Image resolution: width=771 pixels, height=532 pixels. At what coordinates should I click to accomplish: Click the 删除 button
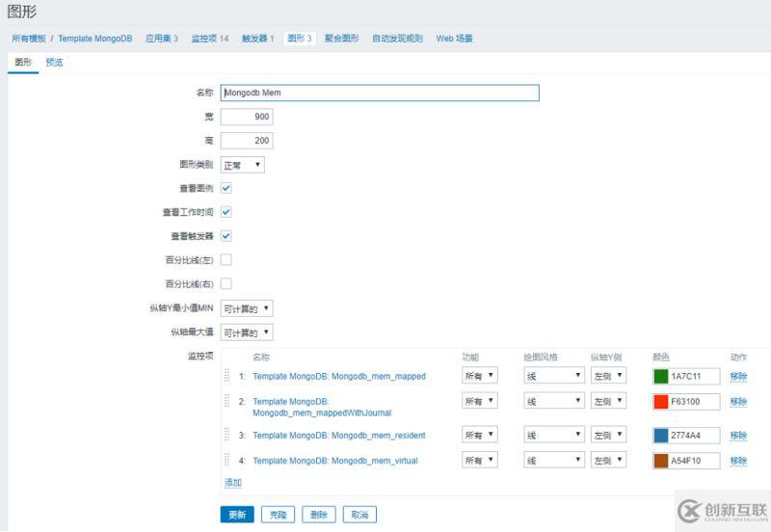click(x=319, y=515)
